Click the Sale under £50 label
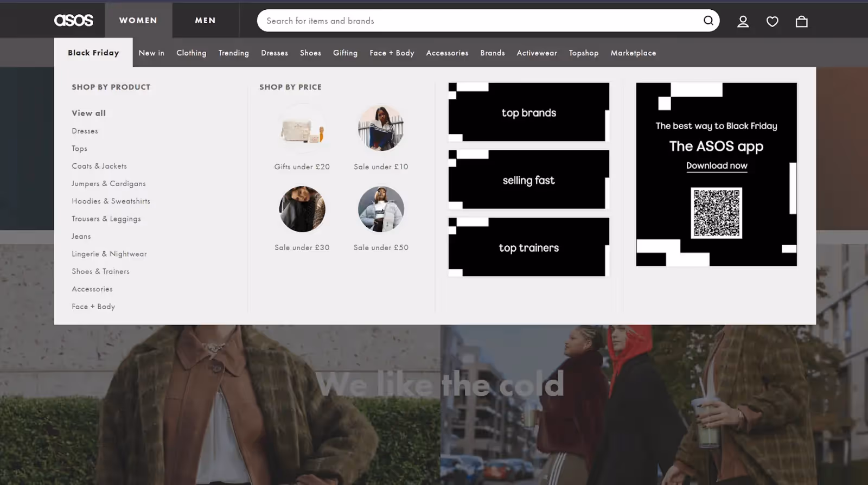Viewport: 868px width, 485px height. pyautogui.click(x=381, y=247)
